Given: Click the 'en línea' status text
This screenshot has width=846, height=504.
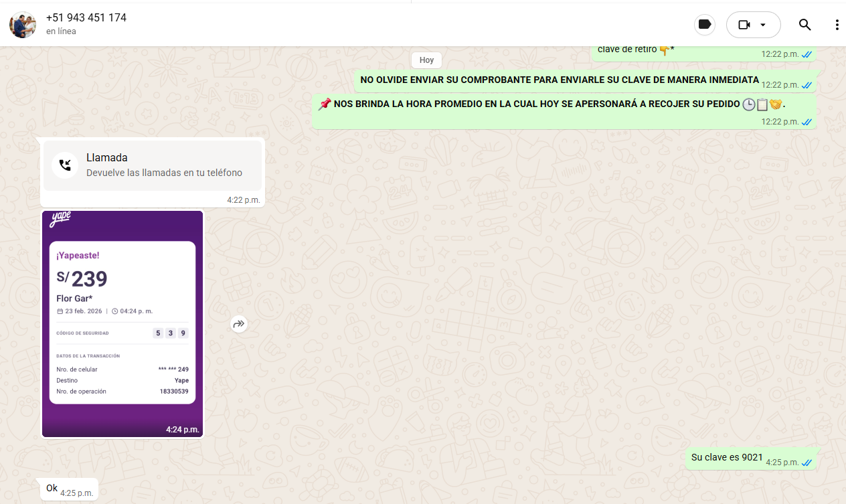Looking at the screenshot, I should coord(61,31).
